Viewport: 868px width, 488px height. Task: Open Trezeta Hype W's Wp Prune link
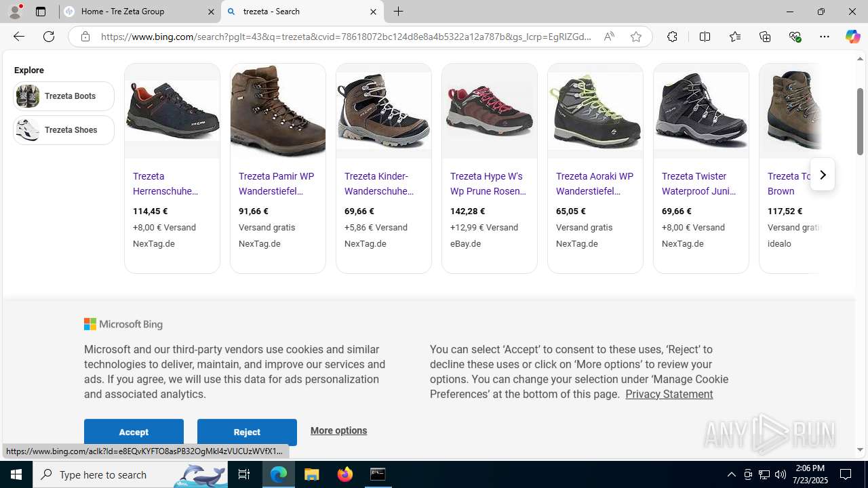click(x=488, y=184)
